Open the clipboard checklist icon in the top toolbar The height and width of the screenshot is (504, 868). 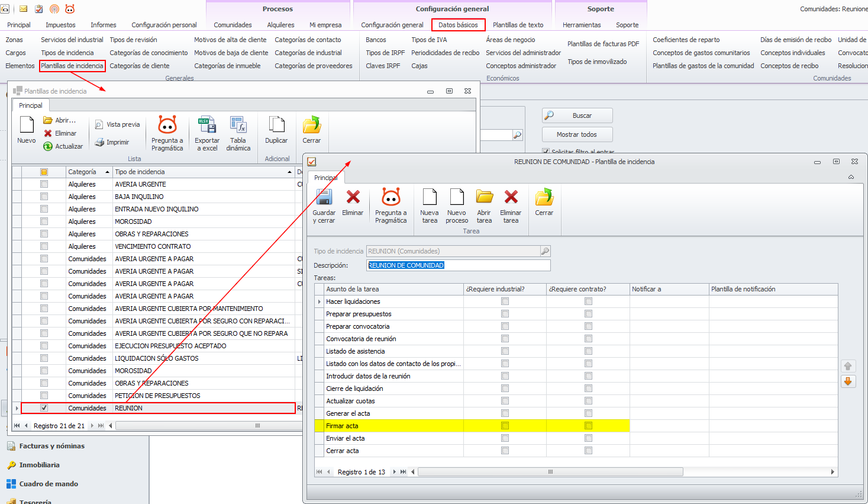tap(39, 9)
